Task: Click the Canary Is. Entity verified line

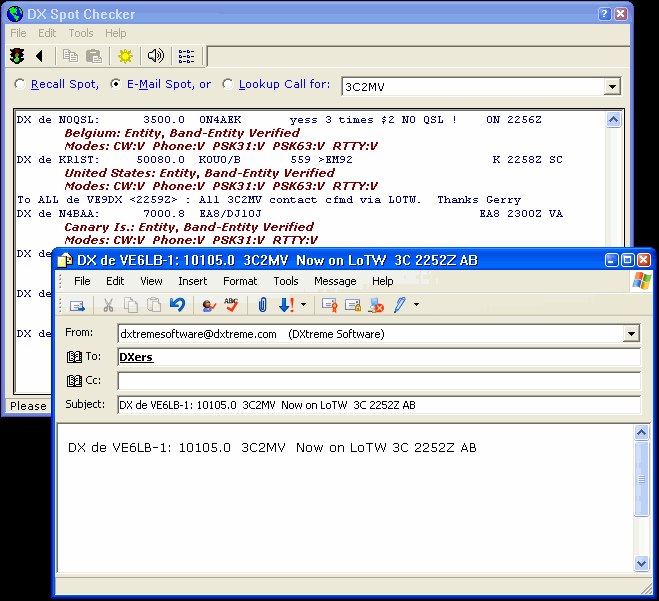Action: click(x=189, y=227)
